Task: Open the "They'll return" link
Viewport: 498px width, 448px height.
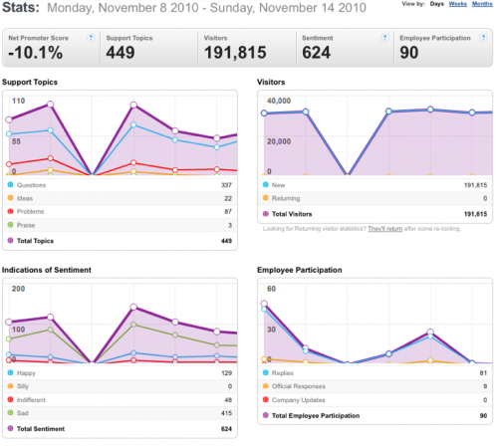Action: point(385,229)
